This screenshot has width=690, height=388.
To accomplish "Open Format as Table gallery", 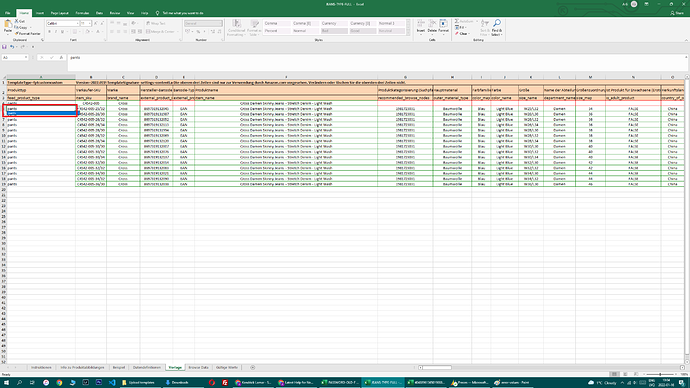I will [254, 28].
